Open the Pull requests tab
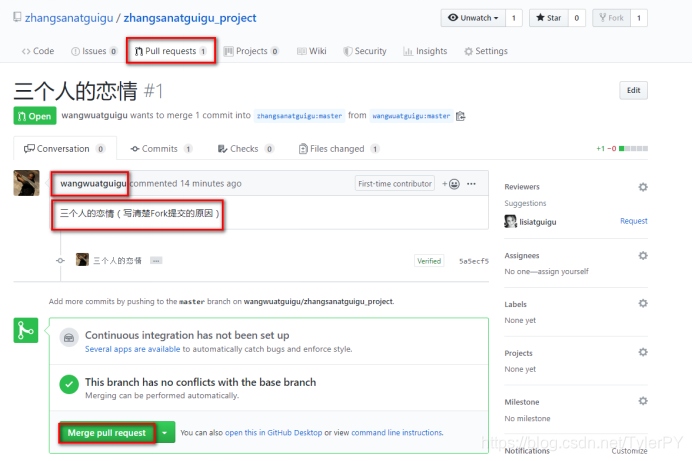Screen dimensions: 693x461 point(171,51)
